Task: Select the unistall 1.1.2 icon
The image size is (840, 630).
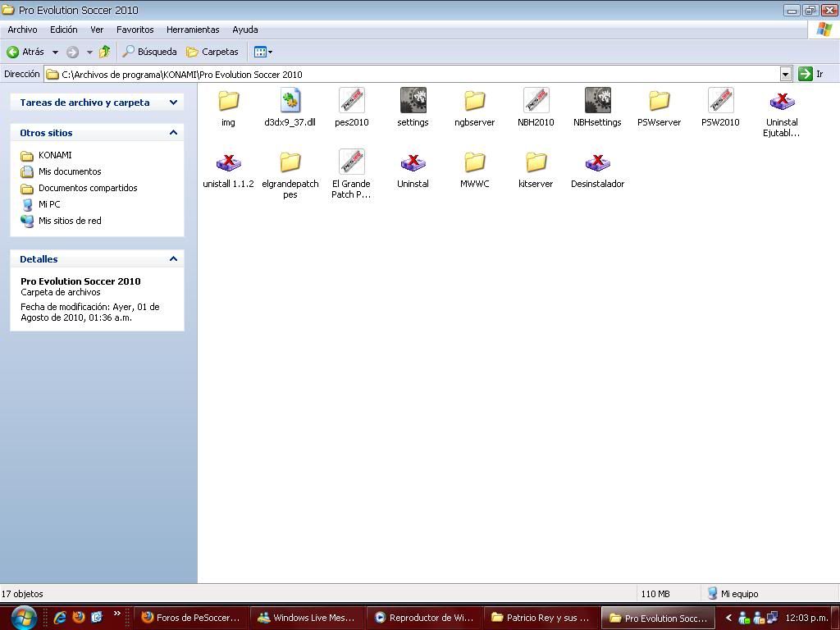Action: 228,162
